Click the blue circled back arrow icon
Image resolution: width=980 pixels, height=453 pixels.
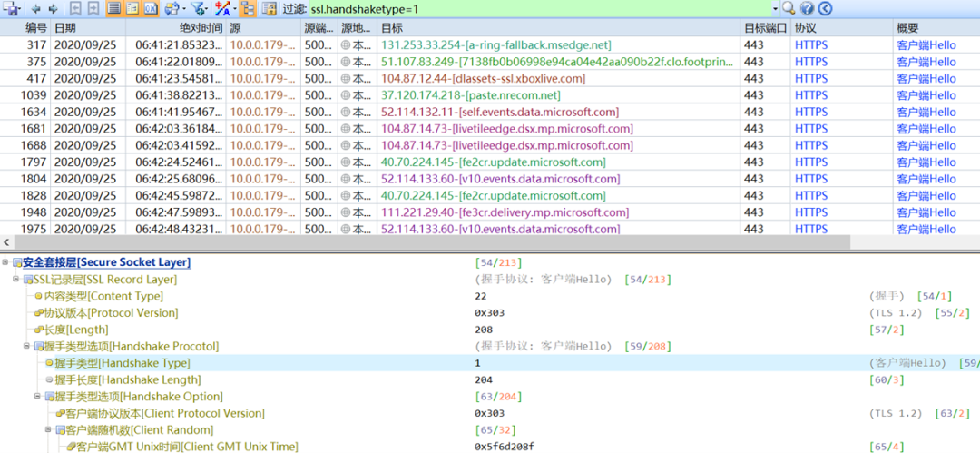click(824, 9)
